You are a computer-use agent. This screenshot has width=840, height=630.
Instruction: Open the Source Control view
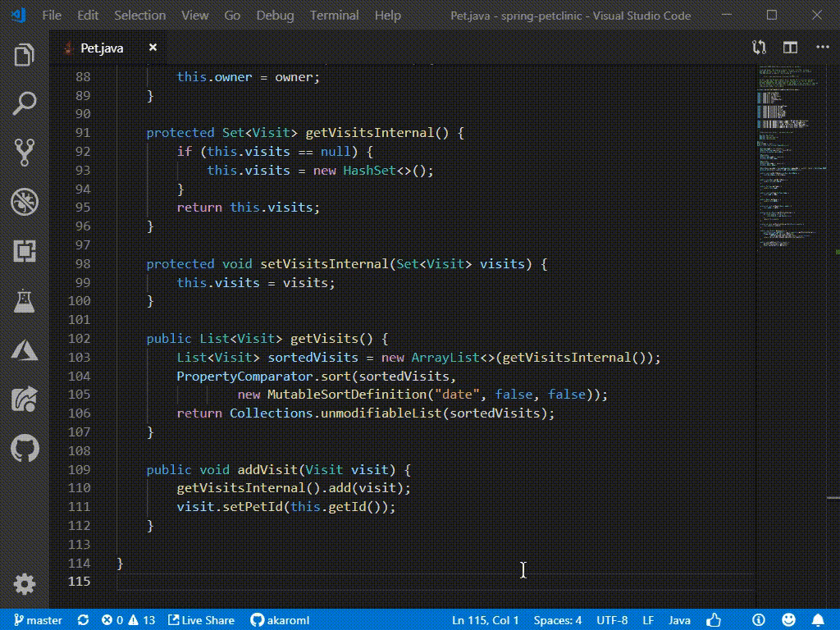[x=25, y=152]
